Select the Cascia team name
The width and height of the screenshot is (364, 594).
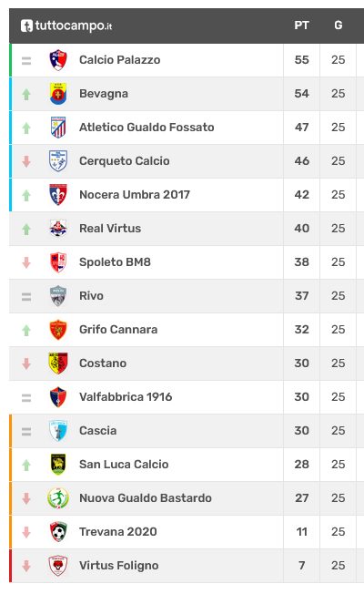pos(97,431)
